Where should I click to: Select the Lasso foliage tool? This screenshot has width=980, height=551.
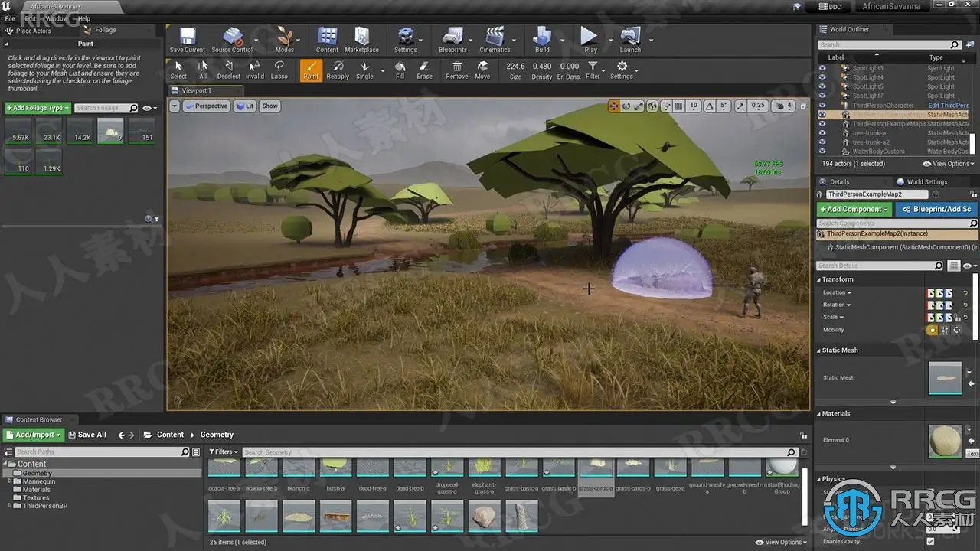point(279,70)
